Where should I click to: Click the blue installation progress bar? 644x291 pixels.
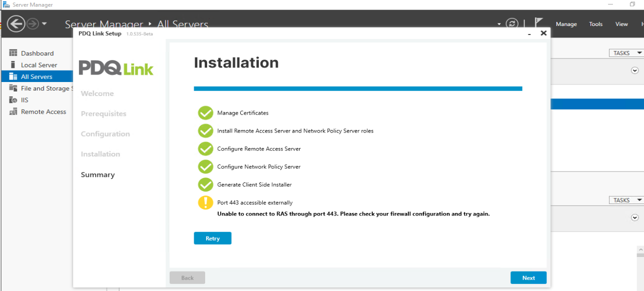[x=358, y=88]
